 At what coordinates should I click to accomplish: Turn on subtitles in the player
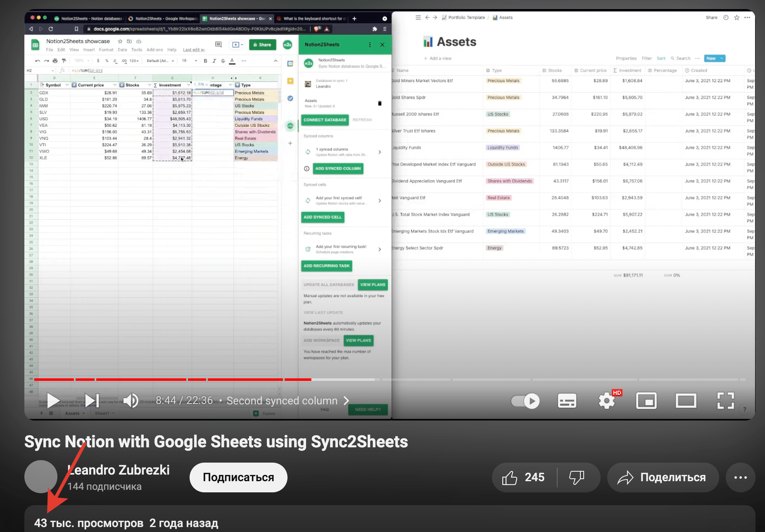click(x=567, y=401)
